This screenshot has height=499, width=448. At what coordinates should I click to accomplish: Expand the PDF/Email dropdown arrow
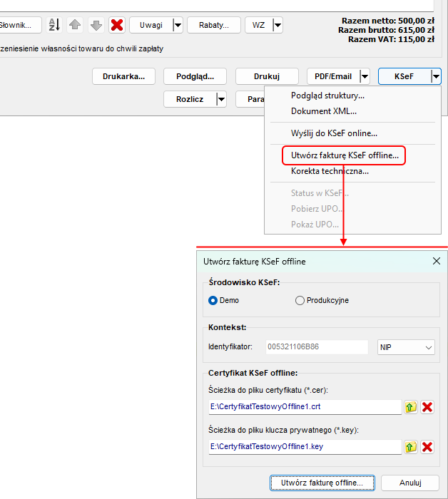(365, 76)
